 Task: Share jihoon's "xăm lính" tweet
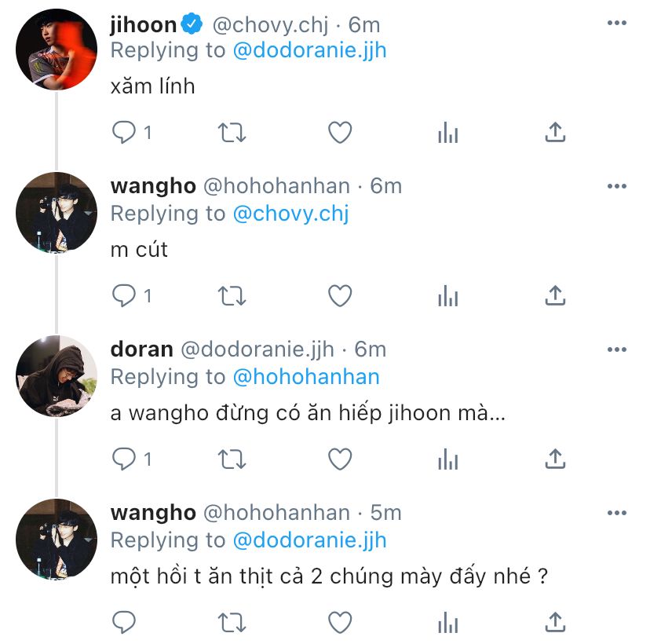pyautogui.click(x=556, y=132)
